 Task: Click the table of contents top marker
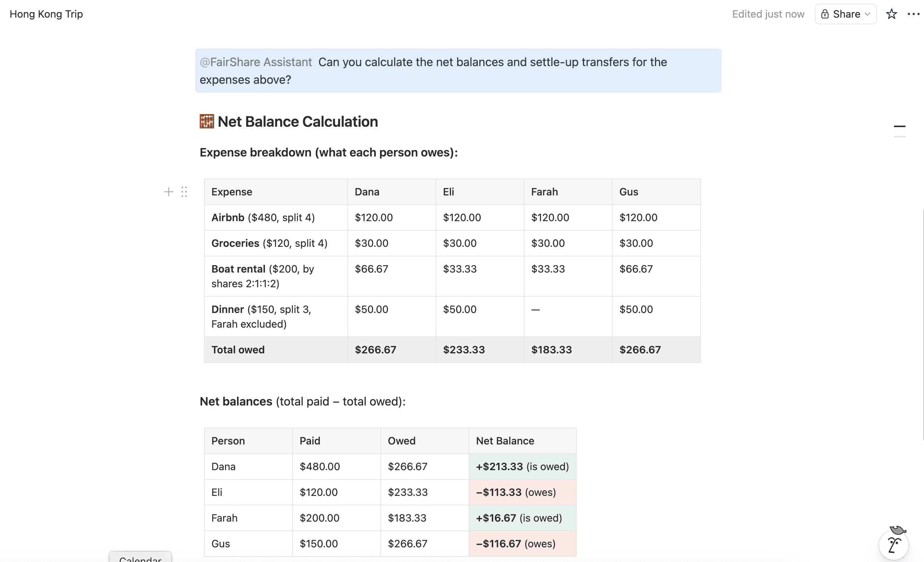pos(899,126)
